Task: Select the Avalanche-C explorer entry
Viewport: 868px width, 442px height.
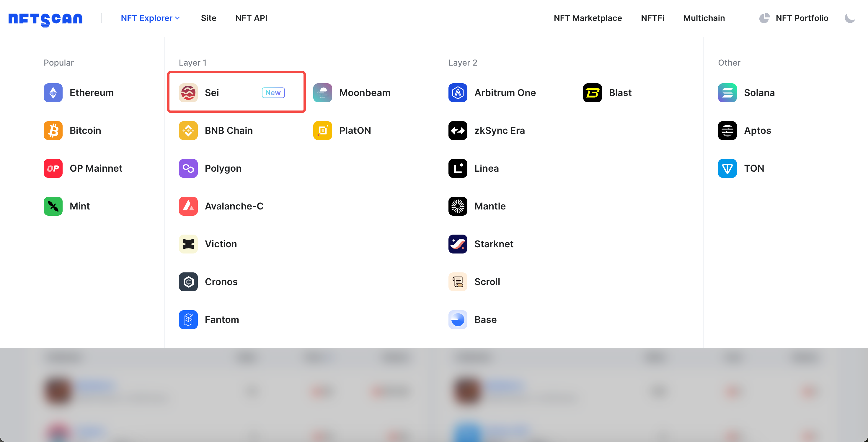Action: pyautogui.click(x=234, y=206)
